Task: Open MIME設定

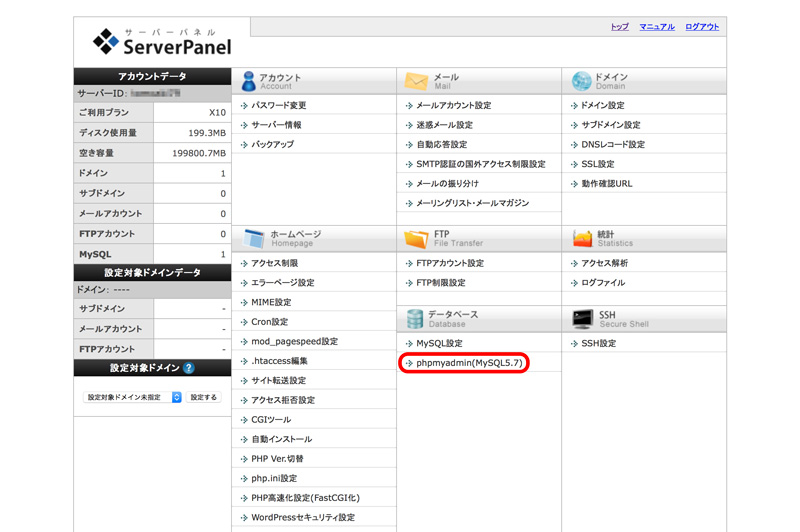Action: (x=271, y=302)
